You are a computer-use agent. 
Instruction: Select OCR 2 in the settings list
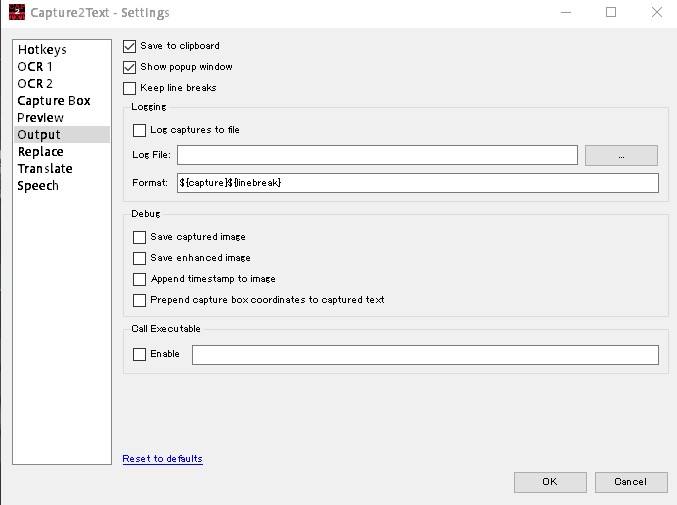click(62, 84)
